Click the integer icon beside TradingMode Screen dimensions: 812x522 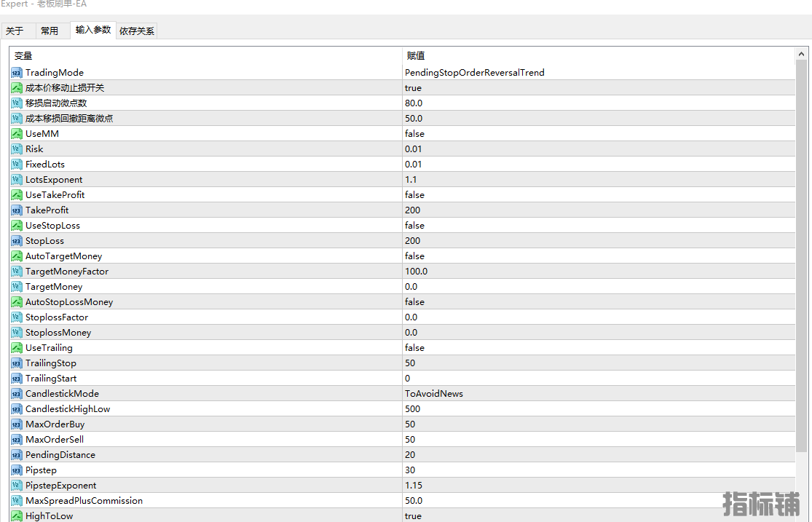[17, 73]
